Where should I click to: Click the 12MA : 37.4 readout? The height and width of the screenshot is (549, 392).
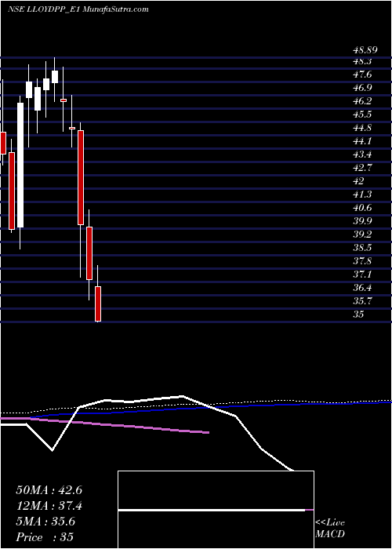point(49,506)
